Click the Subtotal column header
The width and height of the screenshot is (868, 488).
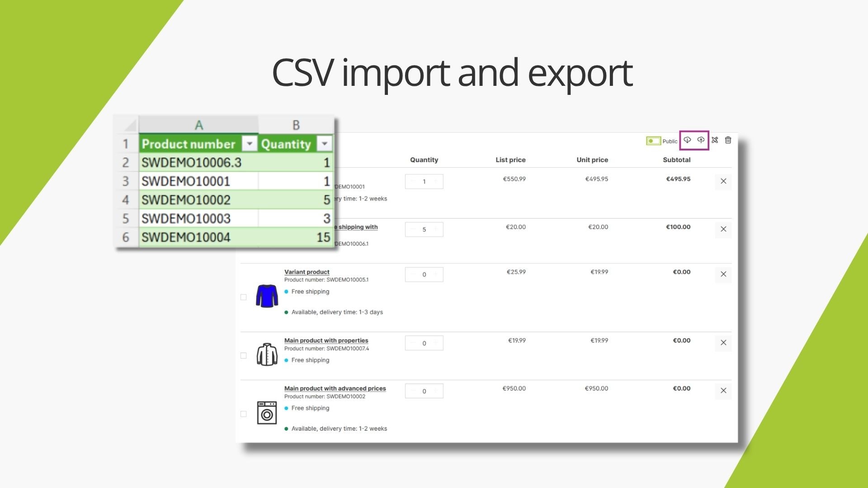point(676,160)
